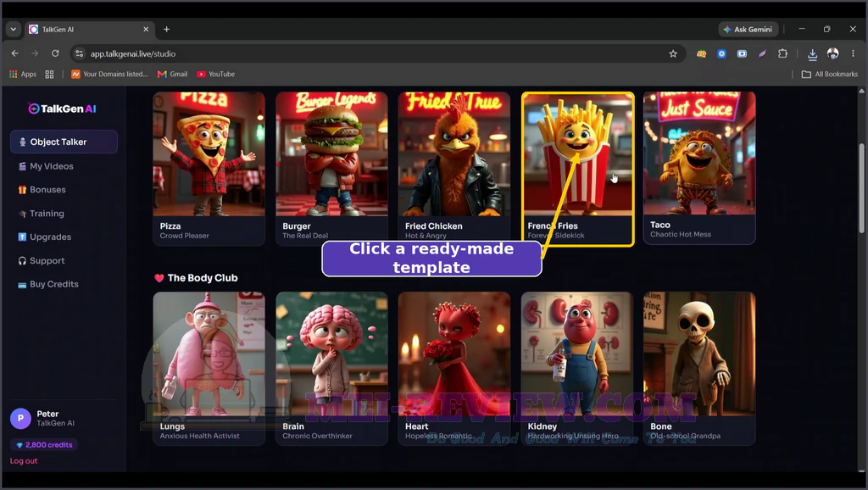
Task: Click Buy Credits in the sidebar
Action: [x=53, y=284]
